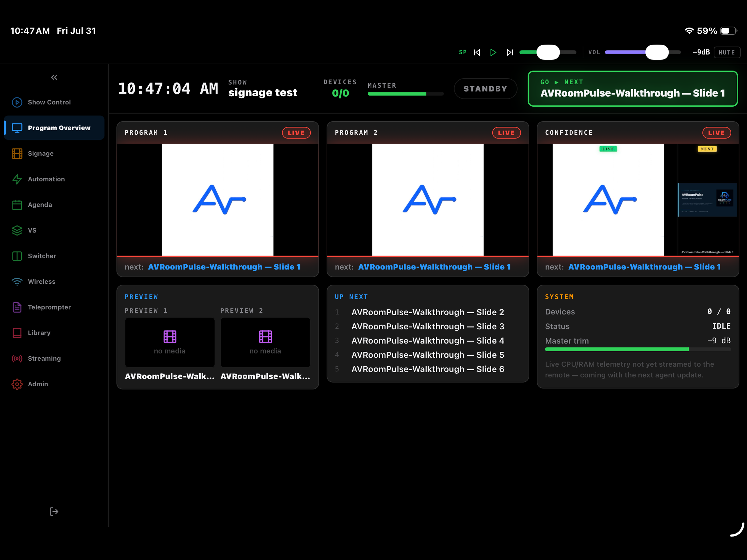Click the Master trim -9 dB value
Screen dimensions: 747x560
pyautogui.click(x=719, y=341)
